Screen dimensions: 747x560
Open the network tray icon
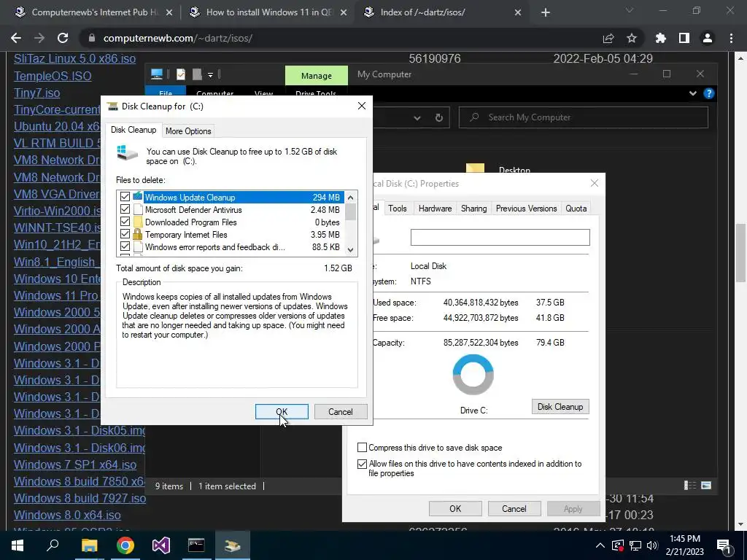pos(635,545)
